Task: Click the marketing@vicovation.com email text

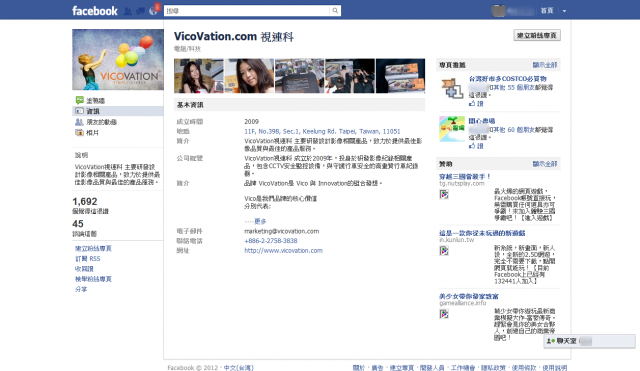Action: point(282,231)
